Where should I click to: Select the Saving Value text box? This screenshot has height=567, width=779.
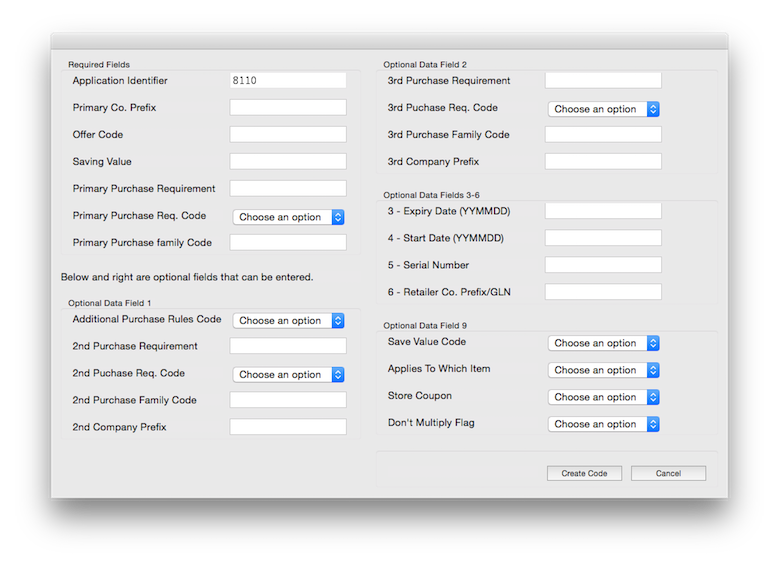click(288, 161)
